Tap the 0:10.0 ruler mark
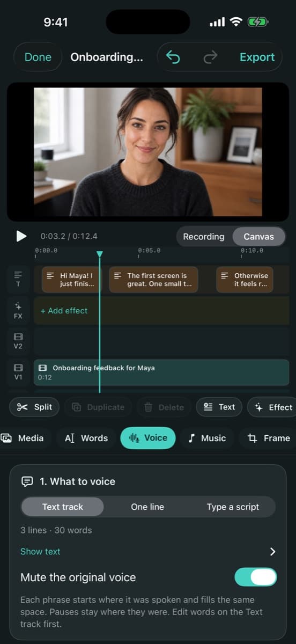Image resolution: width=296 pixels, height=644 pixels. click(x=251, y=251)
